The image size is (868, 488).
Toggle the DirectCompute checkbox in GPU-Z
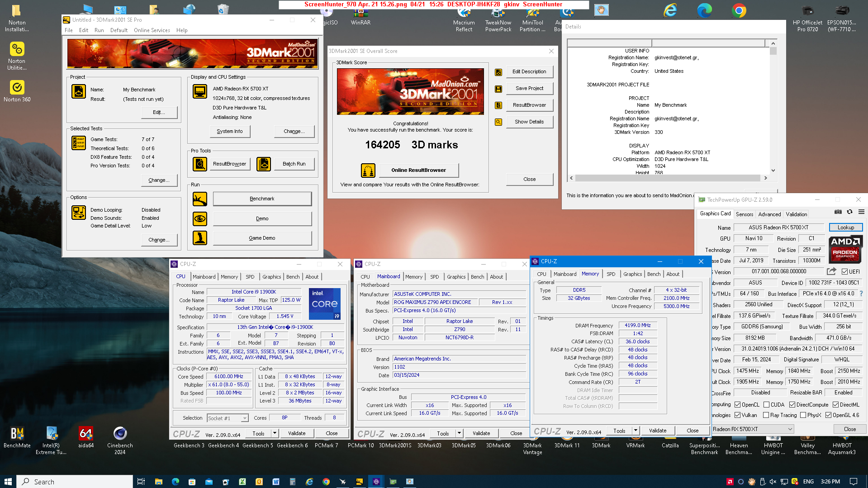tap(792, 405)
